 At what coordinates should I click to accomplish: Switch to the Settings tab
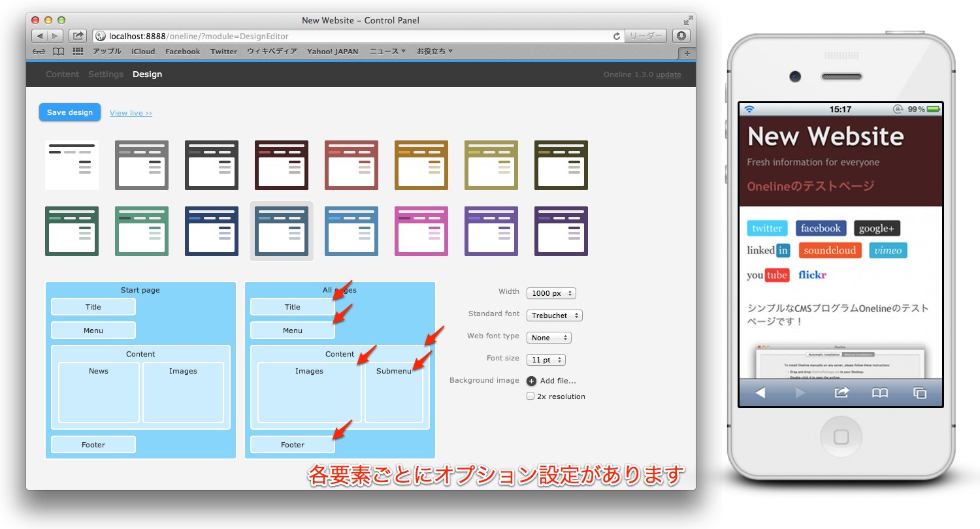[x=106, y=74]
